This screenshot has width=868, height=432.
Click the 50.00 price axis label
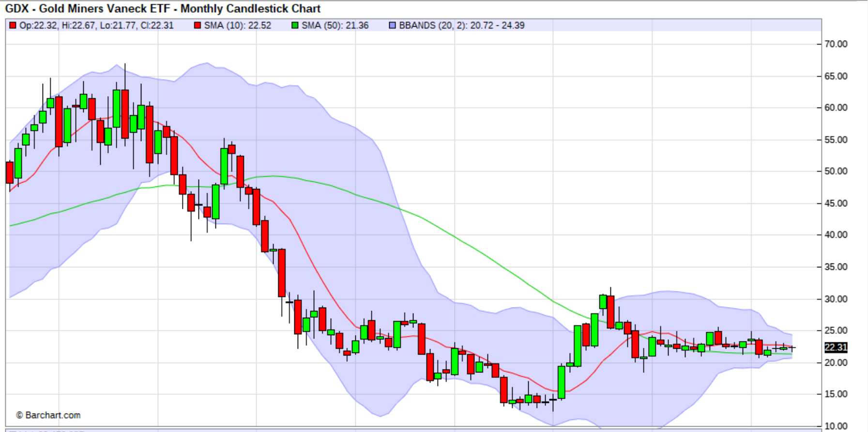(836, 171)
